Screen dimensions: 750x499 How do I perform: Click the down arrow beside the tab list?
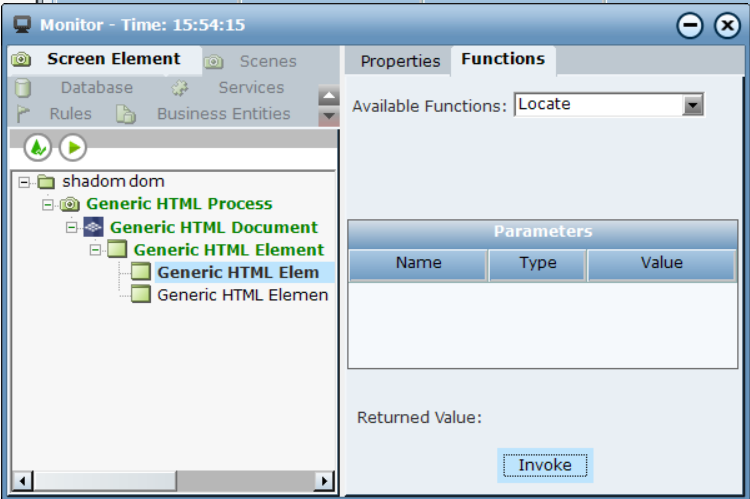click(329, 117)
